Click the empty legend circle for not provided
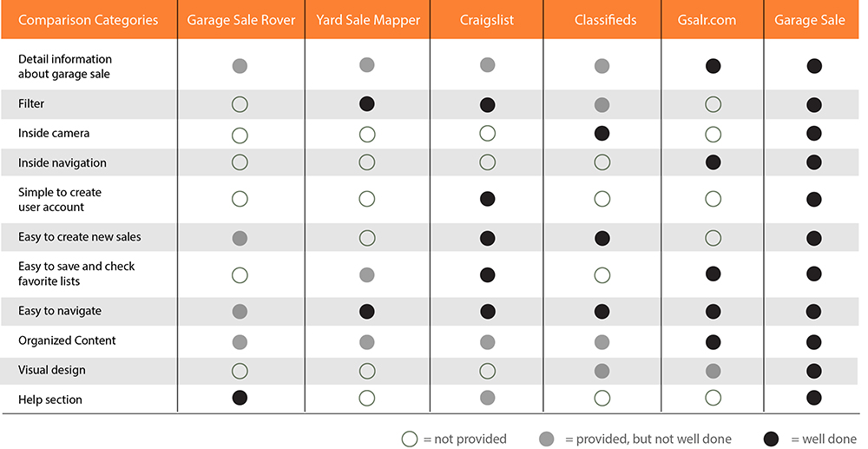 [x=410, y=439]
